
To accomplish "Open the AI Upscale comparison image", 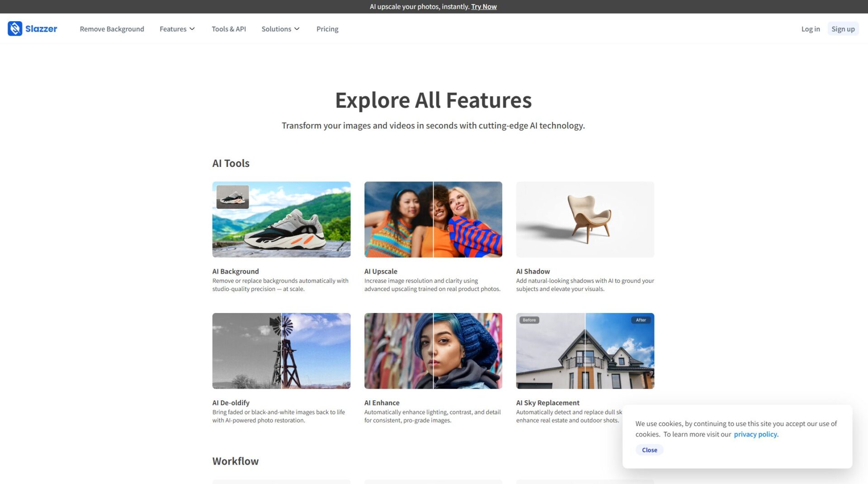I will 433,219.
